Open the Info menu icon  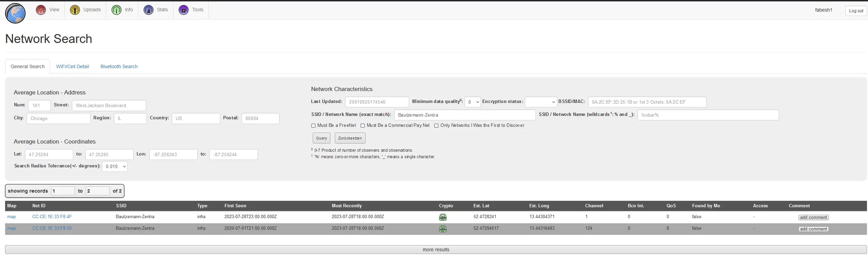[117, 10]
